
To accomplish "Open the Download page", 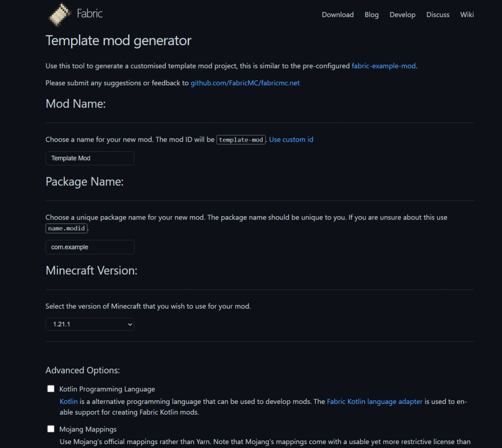I will coord(338,15).
